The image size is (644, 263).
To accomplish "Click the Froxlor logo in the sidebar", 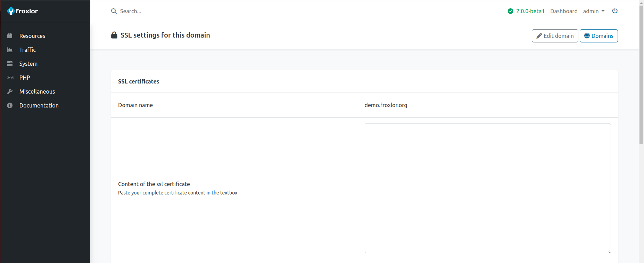I will click(x=23, y=11).
